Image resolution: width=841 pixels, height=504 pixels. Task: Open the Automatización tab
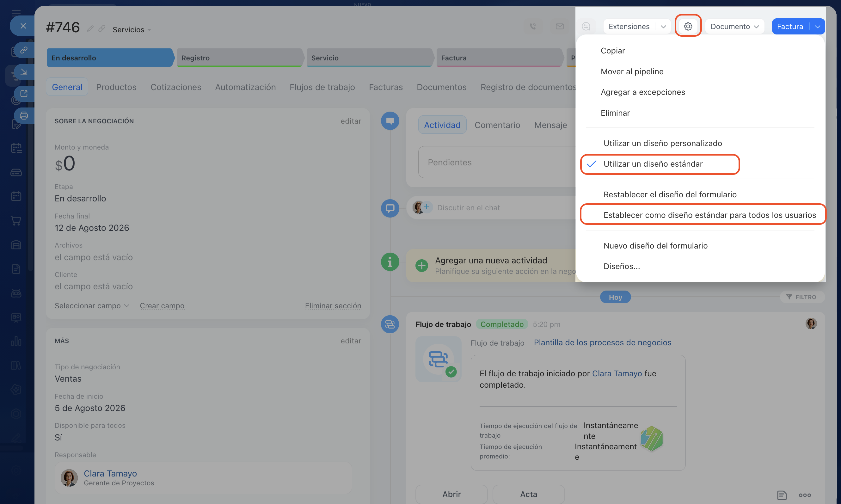pos(245,87)
